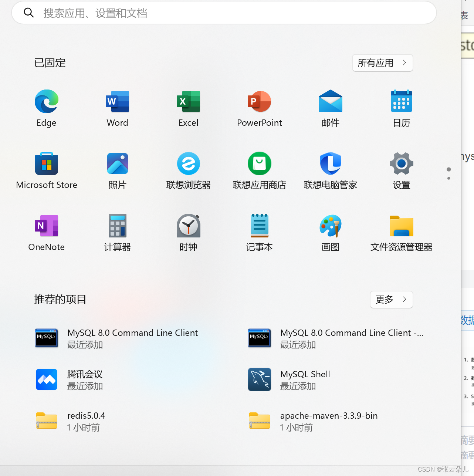Open 联想电脑管家 icon

(331, 163)
